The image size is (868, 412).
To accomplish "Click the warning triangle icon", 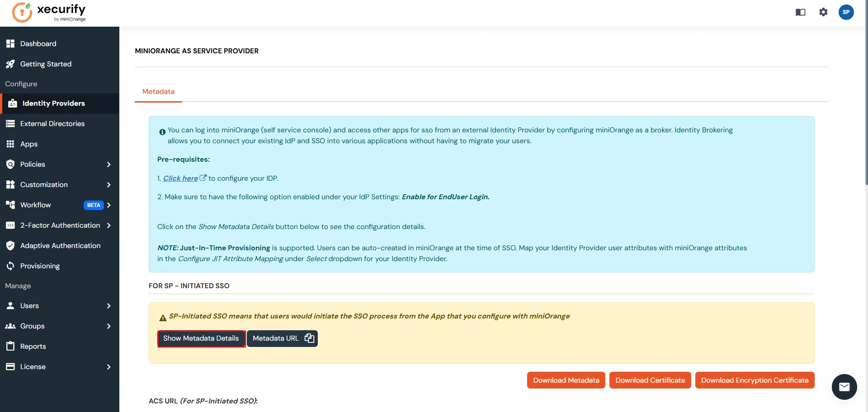I will [x=163, y=318].
